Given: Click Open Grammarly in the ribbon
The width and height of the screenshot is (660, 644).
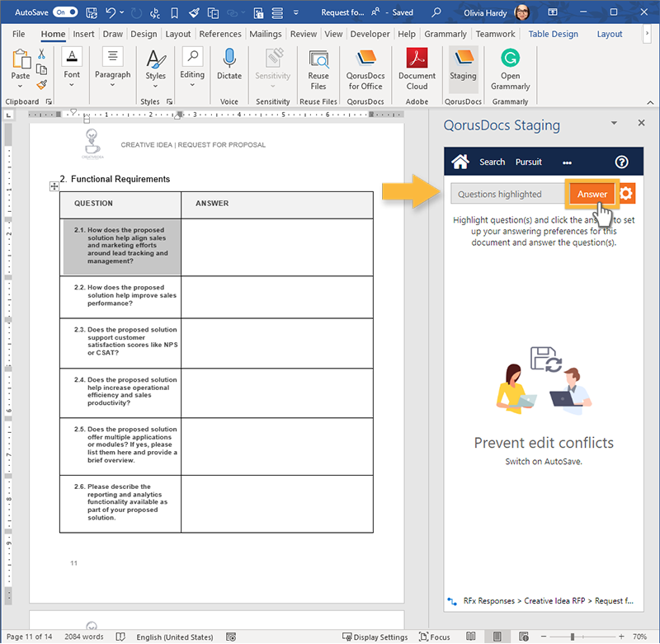Looking at the screenshot, I should [x=510, y=69].
